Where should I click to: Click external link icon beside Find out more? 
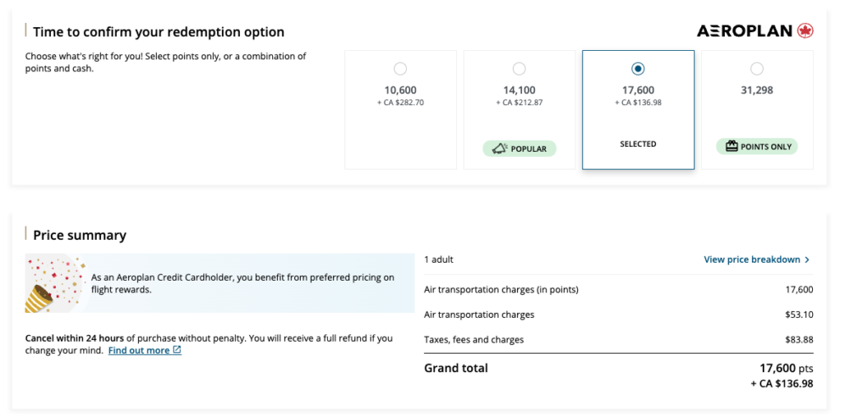[x=176, y=350]
